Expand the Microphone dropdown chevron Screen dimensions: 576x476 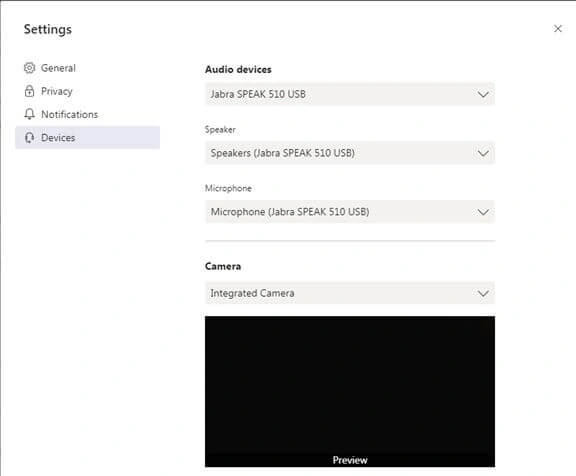pyautogui.click(x=483, y=212)
